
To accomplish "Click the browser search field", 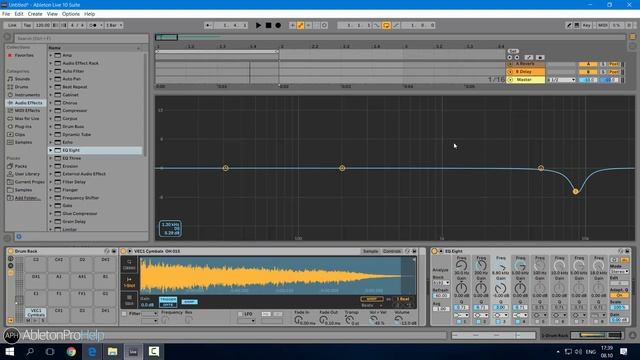I will point(81,38).
